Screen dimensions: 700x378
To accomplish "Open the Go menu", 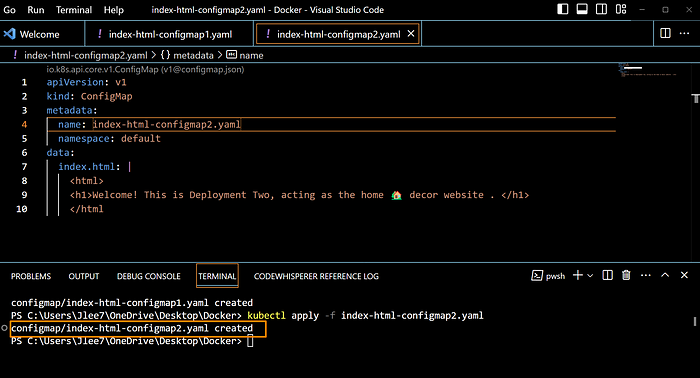I will pyautogui.click(x=9, y=10).
